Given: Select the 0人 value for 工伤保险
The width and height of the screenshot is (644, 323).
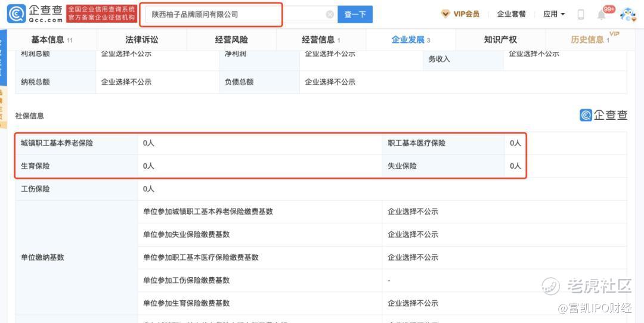Looking at the screenshot, I should click(x=148, y=189).
